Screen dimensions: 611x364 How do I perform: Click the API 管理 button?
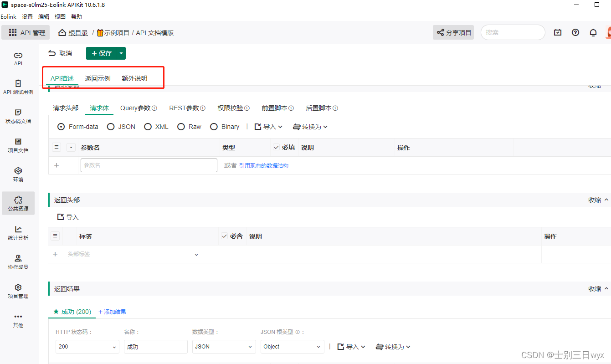click(x=26, y=32)
